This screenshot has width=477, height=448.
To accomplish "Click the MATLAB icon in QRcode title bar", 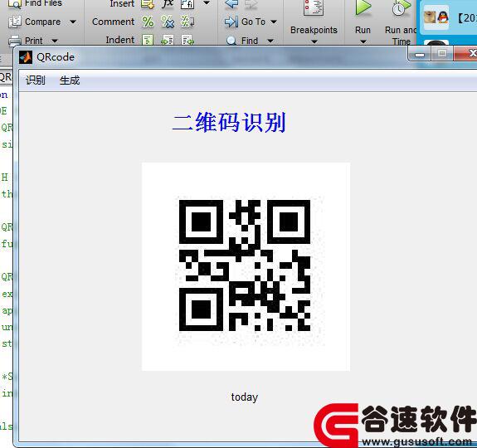I will (26, 57).
